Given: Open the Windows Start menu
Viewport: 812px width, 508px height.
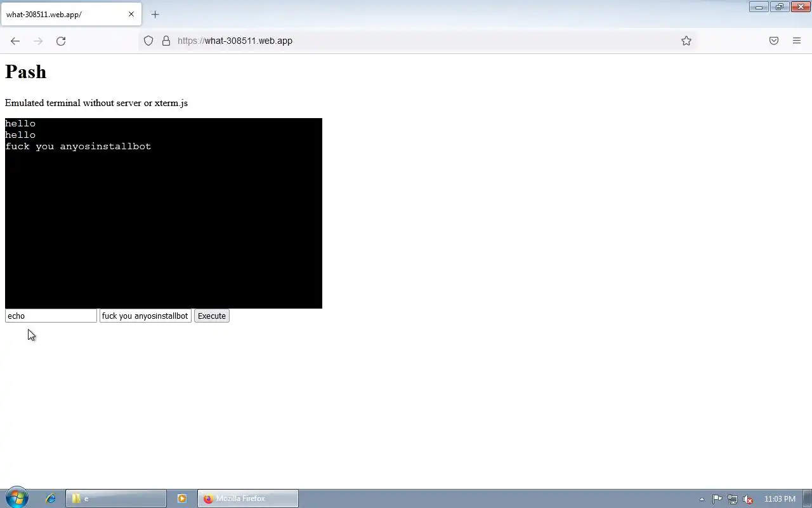Looking at the screenshot, I should coord(17,498).
